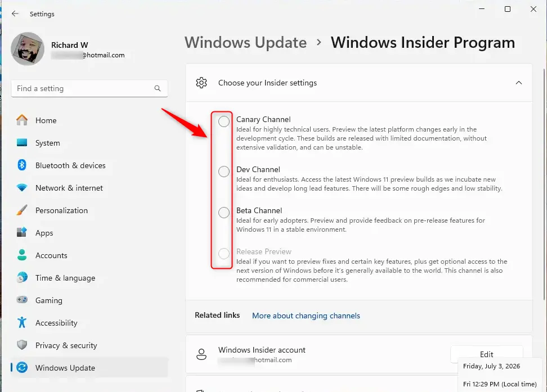
Task: Click the Home house icon
Action: pos(22,120)
